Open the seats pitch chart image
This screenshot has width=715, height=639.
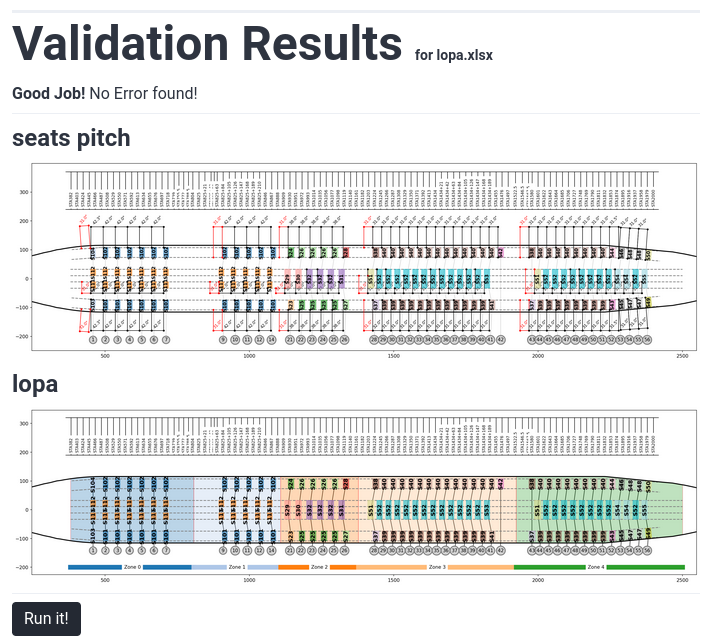click(x=364, y=256)
